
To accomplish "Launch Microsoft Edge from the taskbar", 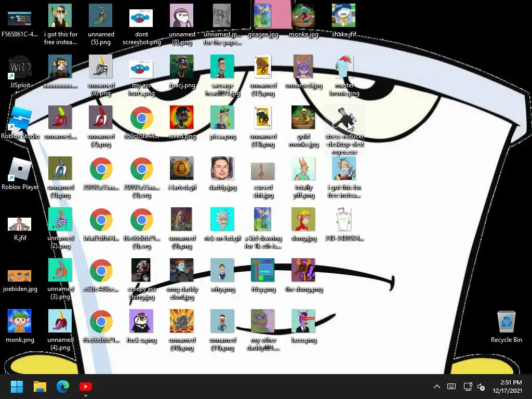I will click(63, 387).
